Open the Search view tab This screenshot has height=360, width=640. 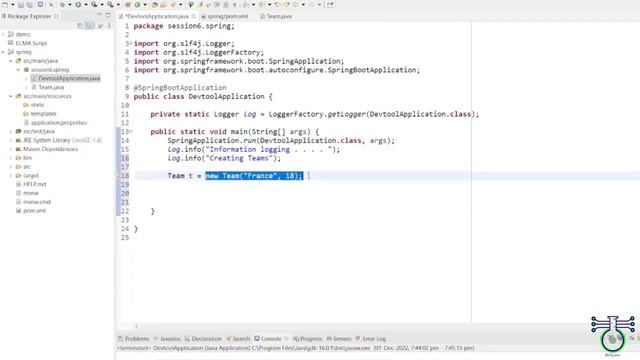tap(238, 339)
